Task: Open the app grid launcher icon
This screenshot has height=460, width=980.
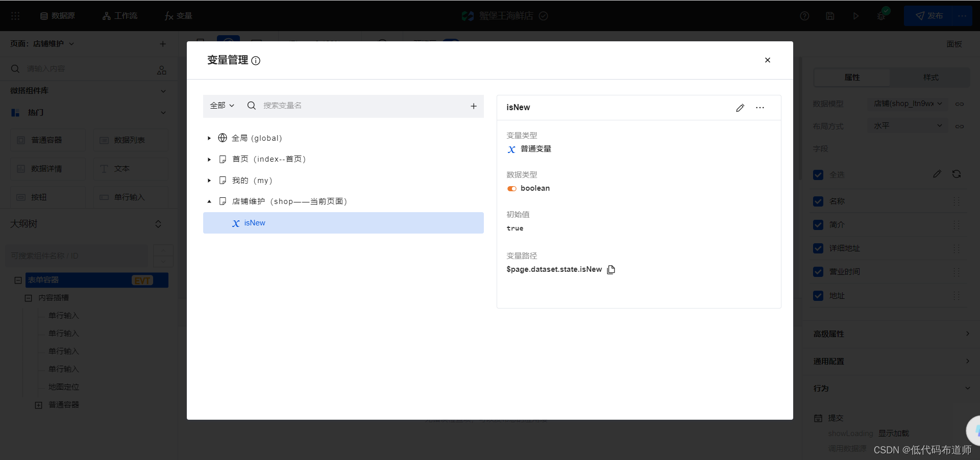Action: [15, 16]
